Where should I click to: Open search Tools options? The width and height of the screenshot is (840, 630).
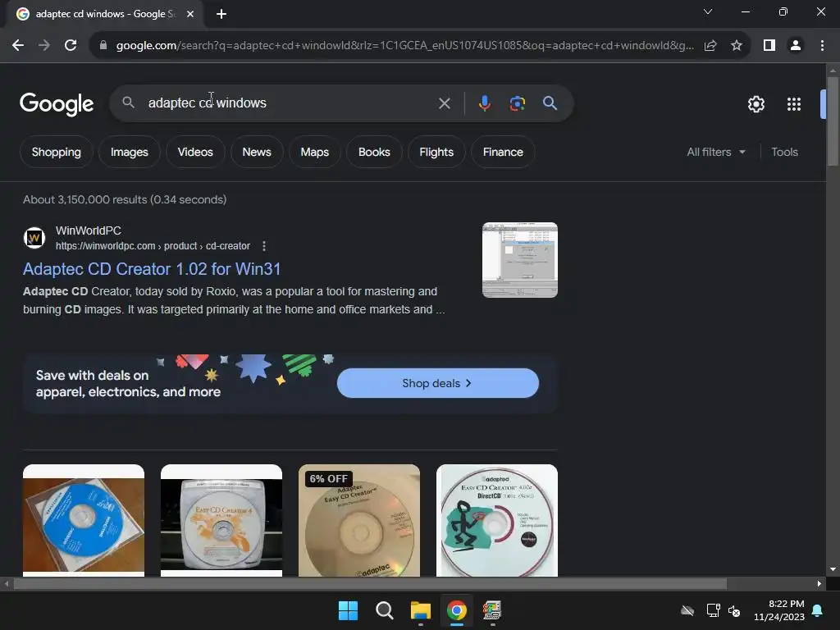tap(784, 152)
